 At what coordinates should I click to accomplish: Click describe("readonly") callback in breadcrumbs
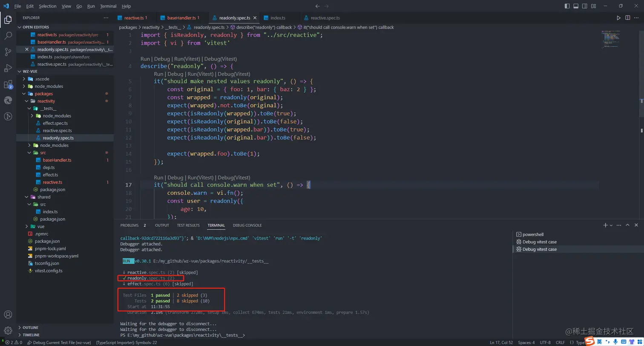tap(261, 27)
